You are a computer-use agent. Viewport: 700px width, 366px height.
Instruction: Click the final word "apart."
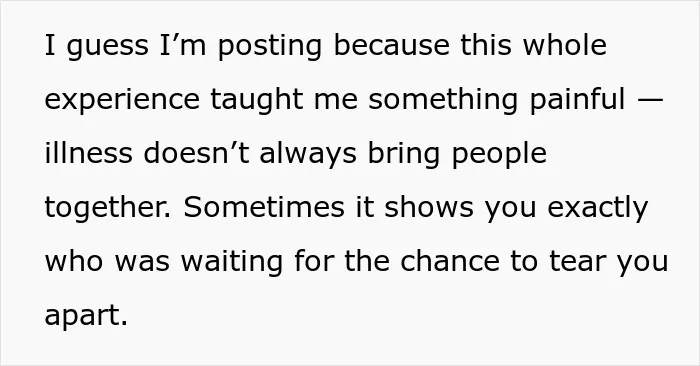(x=86, y=316)
